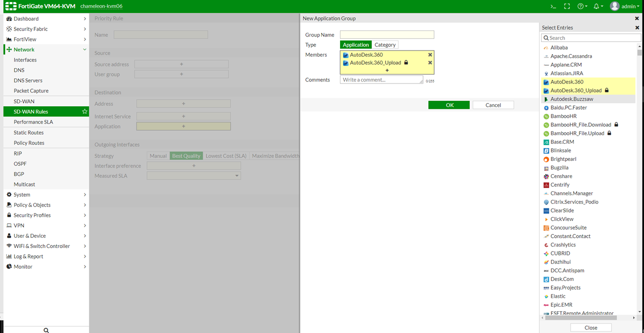644x333 pixels.
Task: Click the sidebar search magnifier icon
Action: click(x=46, y=330)
